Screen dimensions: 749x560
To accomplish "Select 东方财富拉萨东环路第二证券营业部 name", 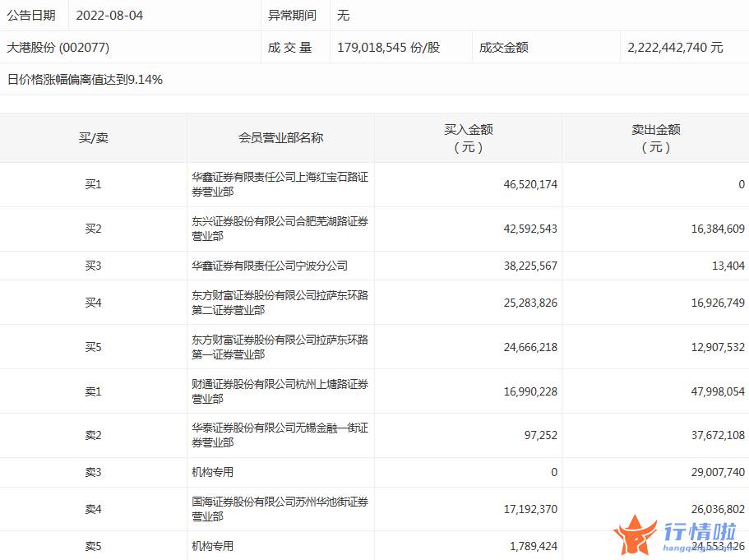I will pyautogui.click(x=280, y=303).
